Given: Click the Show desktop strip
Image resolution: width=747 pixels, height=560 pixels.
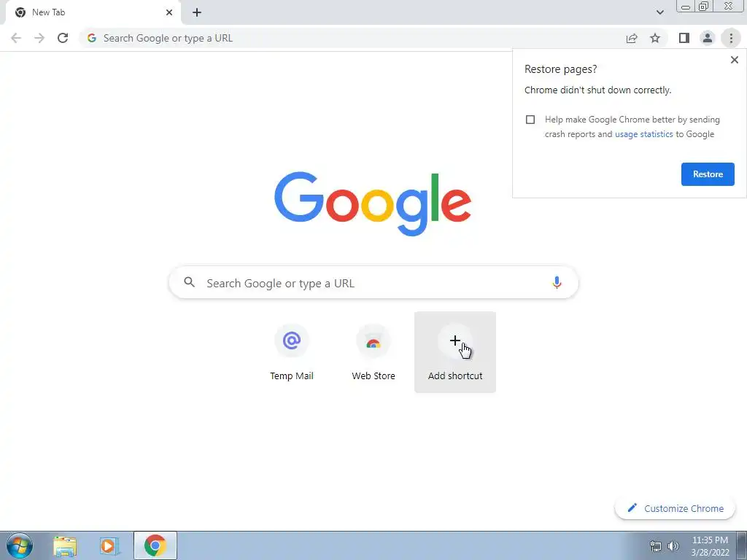Looking at the screenshot, I should click(x=741, y=545).
